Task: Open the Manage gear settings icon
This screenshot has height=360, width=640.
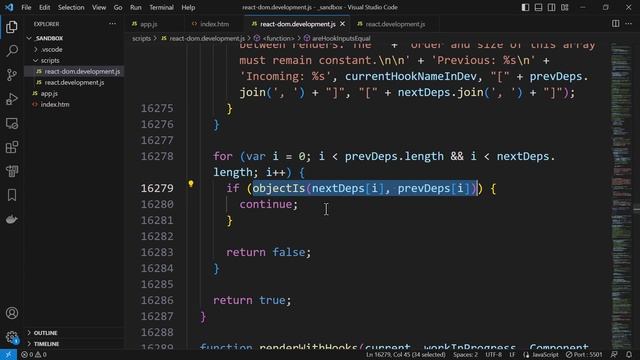Action: click(12, 337)
